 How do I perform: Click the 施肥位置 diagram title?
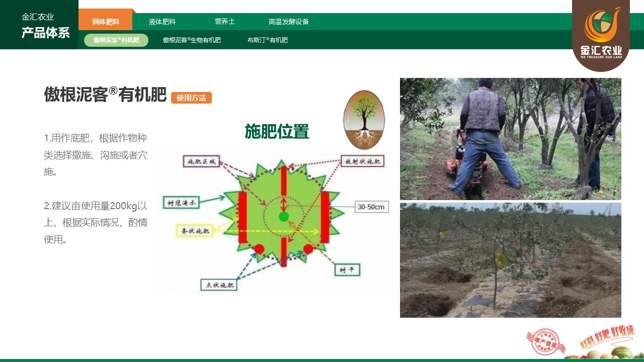pos(277,132)
